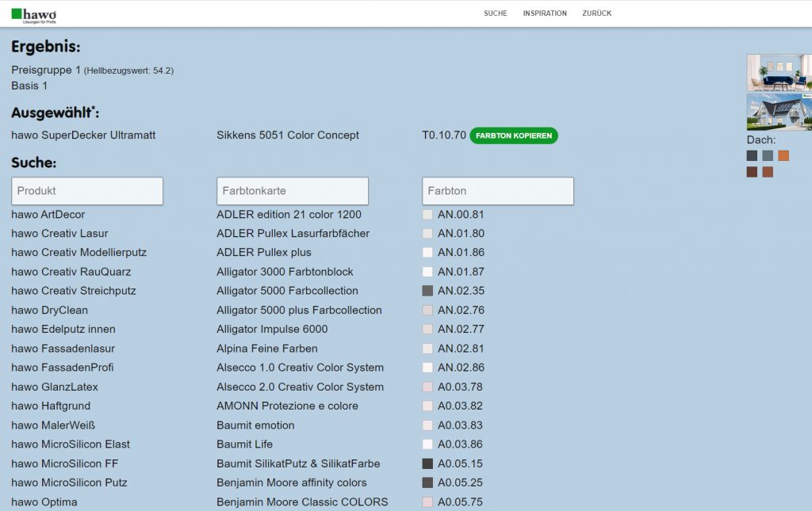Select the dark anthracite roof color
Image resolution: width=812 pixels, height=511 pixels.
click(x=752, y=156)
